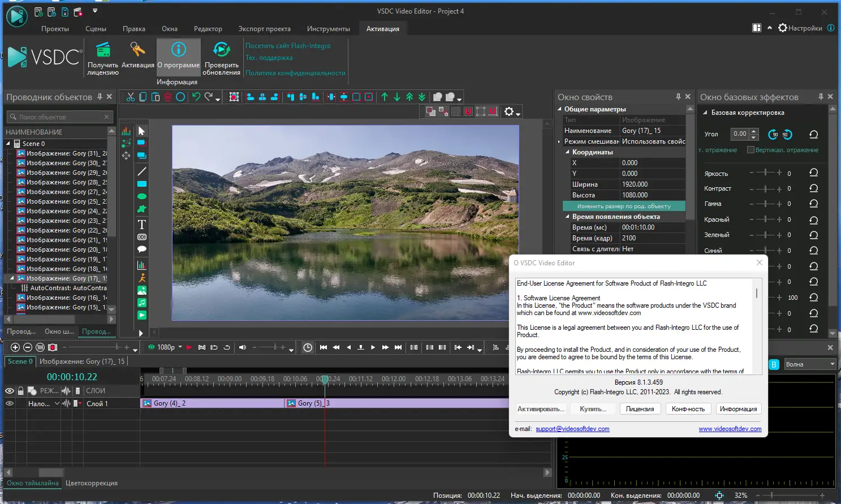Click the green Undo arrow icon
841x504 pixels.
[196, 97]
